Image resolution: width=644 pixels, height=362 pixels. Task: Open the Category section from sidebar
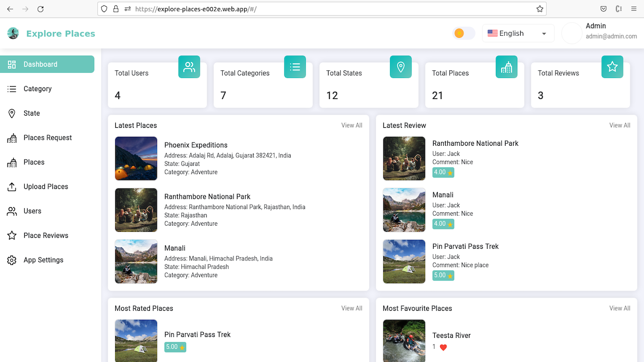(37, 88)
